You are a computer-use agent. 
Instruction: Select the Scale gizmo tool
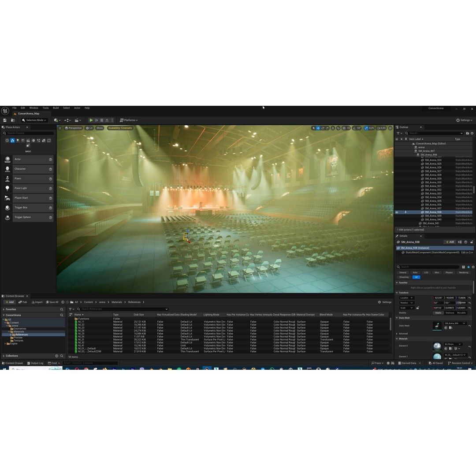coord(327,128)
